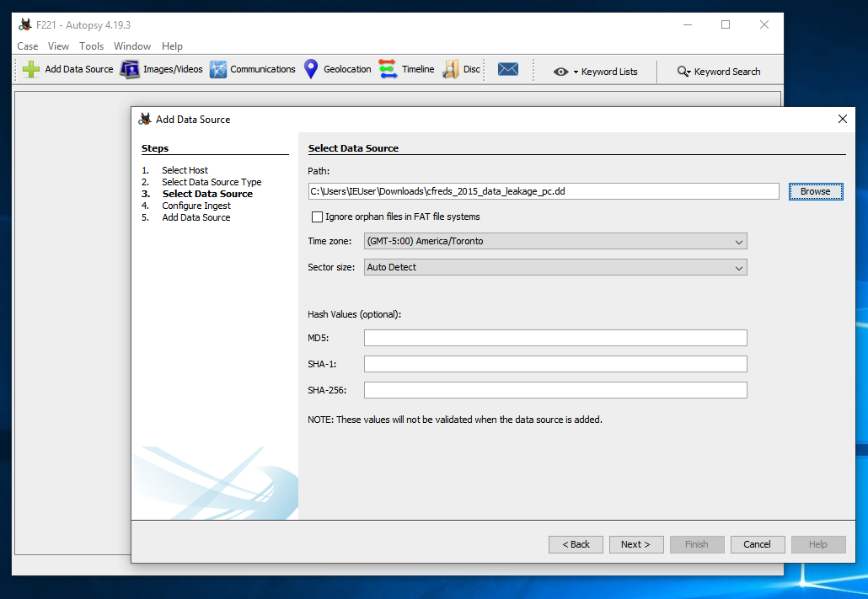
Task: Close the Add Data Source dialog
Action: point(843,119)
